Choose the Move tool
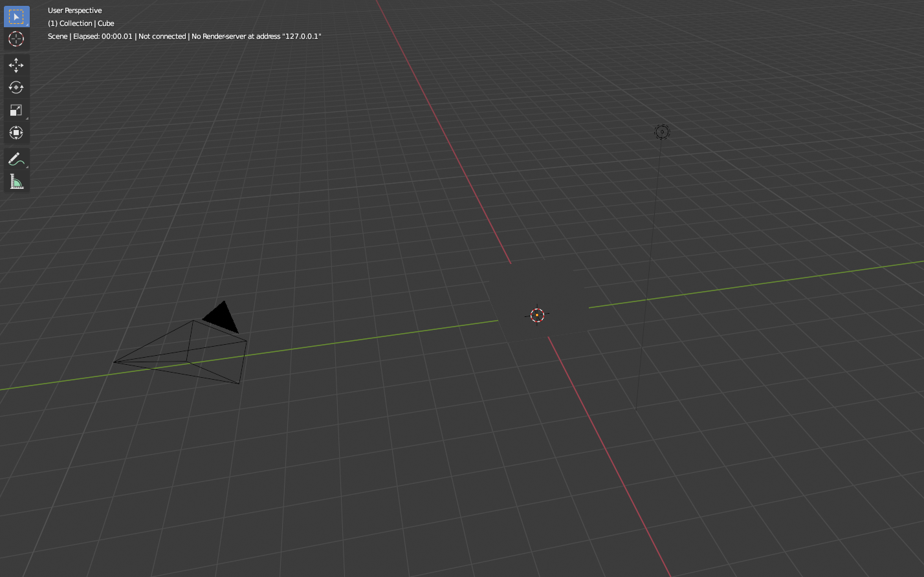 point(16,65)
